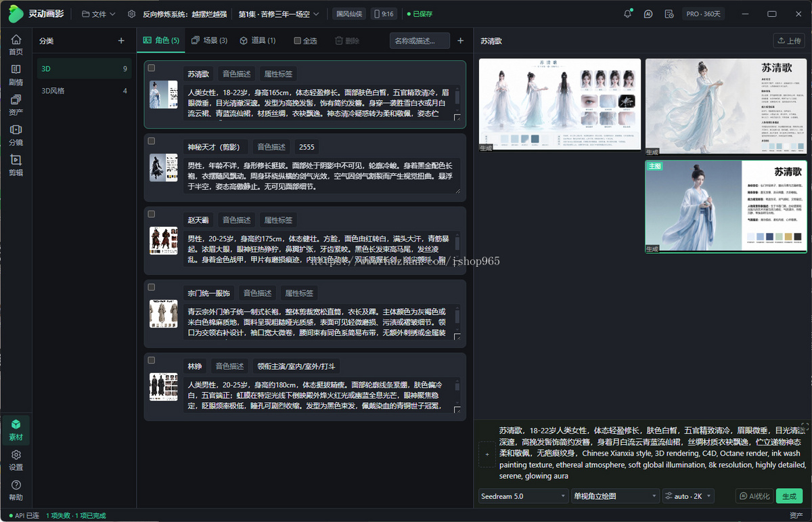This screenshot has width=812, height=522.
Task: Add a new asset with plus beside search
Action: [461, 41]
